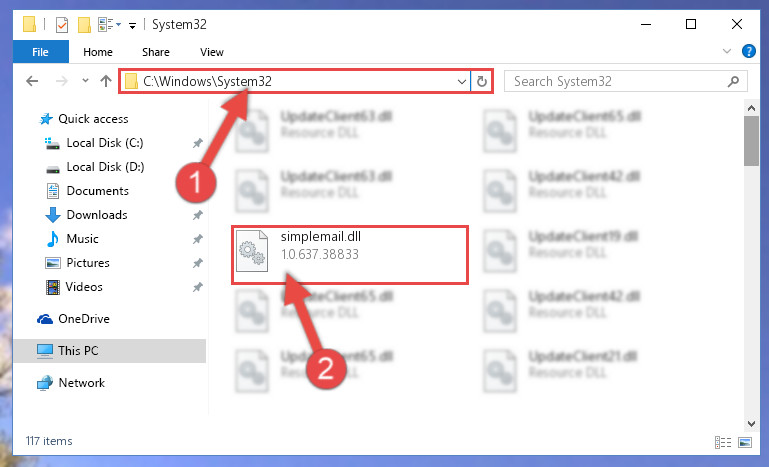This screenshot has width=769, height=467.
Task: Click the search magnifier icon
Action: [733, 81]
